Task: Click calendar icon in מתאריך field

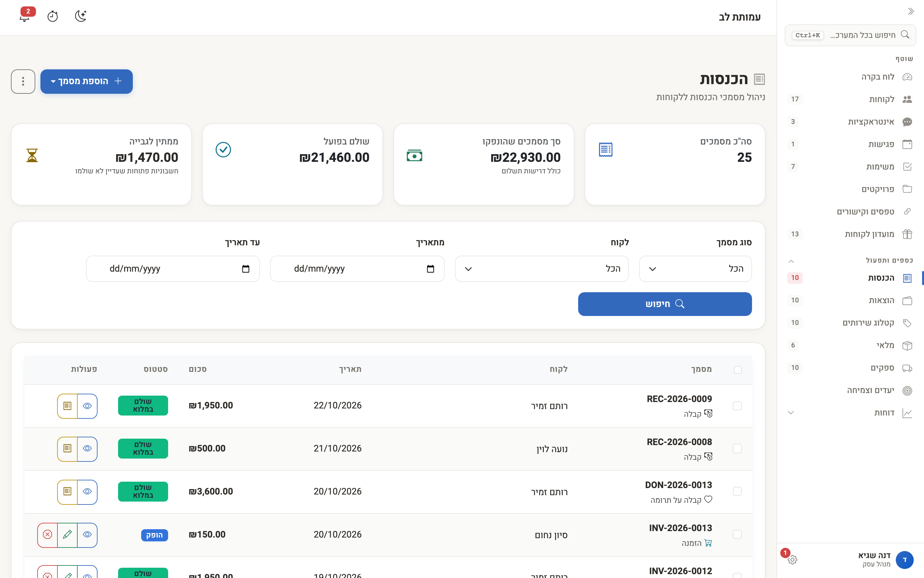Action: (430, 269)
